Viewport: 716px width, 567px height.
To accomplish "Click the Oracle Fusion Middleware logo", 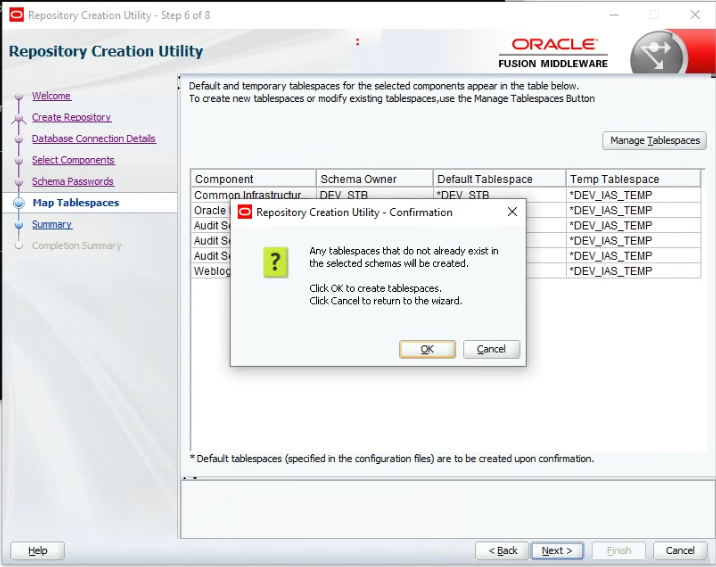I will click(x=553, y=53).
